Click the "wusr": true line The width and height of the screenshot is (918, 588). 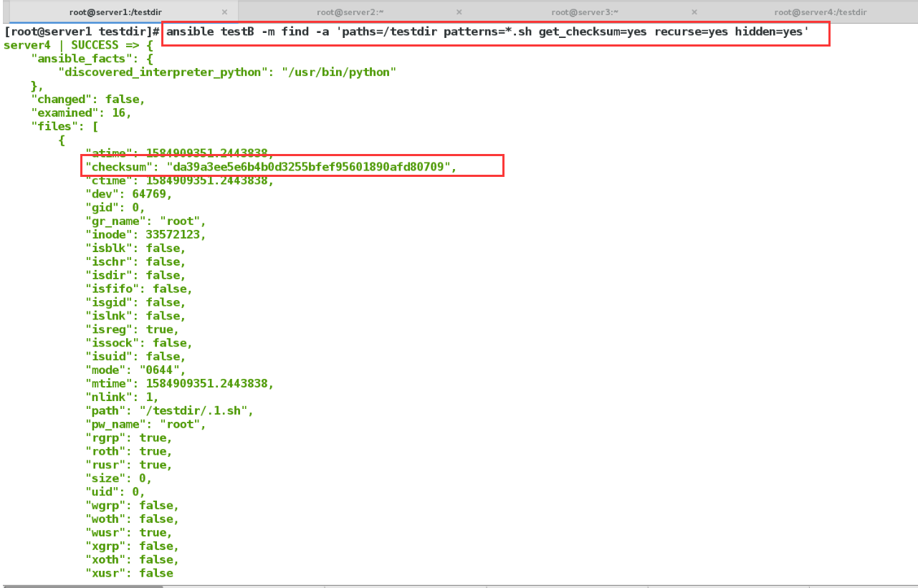(128, 533)
